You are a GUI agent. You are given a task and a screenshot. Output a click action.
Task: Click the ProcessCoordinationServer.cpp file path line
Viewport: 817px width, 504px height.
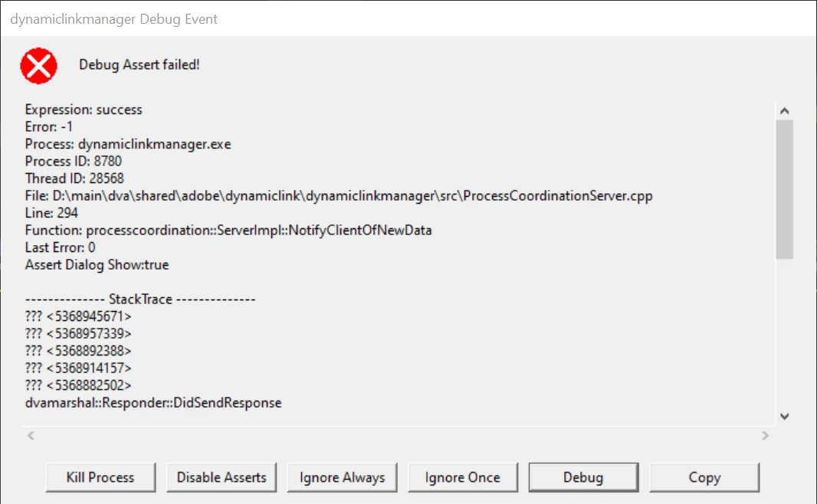(x=339, y=196)
